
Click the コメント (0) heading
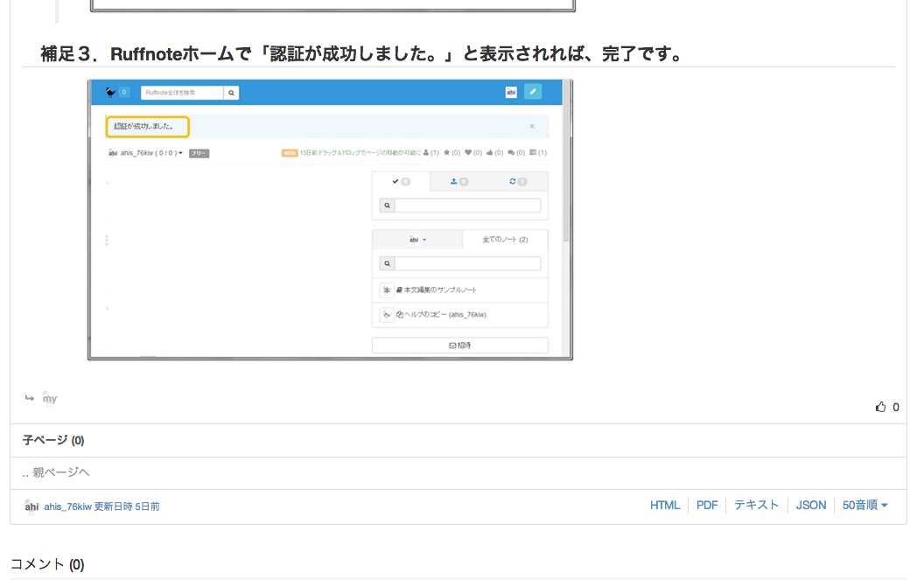point(47,564)
